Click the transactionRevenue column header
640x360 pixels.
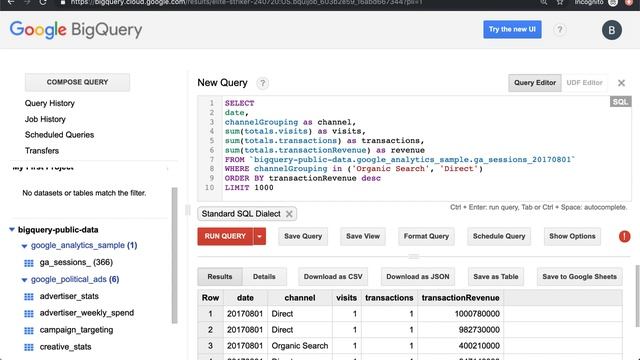click(x=460, y=298)
